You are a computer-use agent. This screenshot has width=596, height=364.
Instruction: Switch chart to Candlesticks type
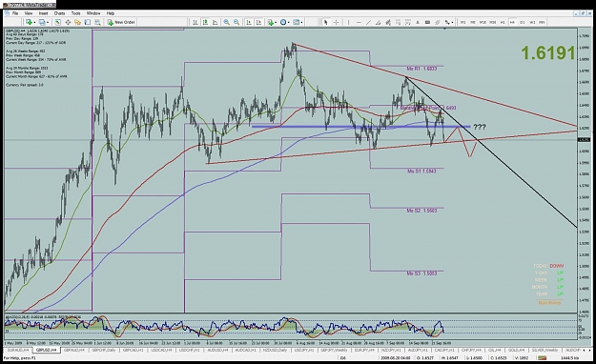pos(205,23)
